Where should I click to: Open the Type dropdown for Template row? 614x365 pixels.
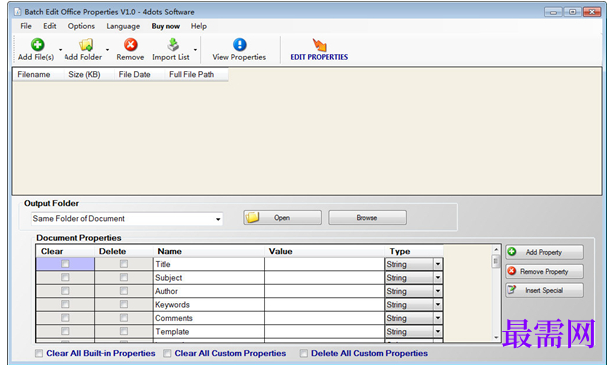pyautogui.click(x=438, y=331)
